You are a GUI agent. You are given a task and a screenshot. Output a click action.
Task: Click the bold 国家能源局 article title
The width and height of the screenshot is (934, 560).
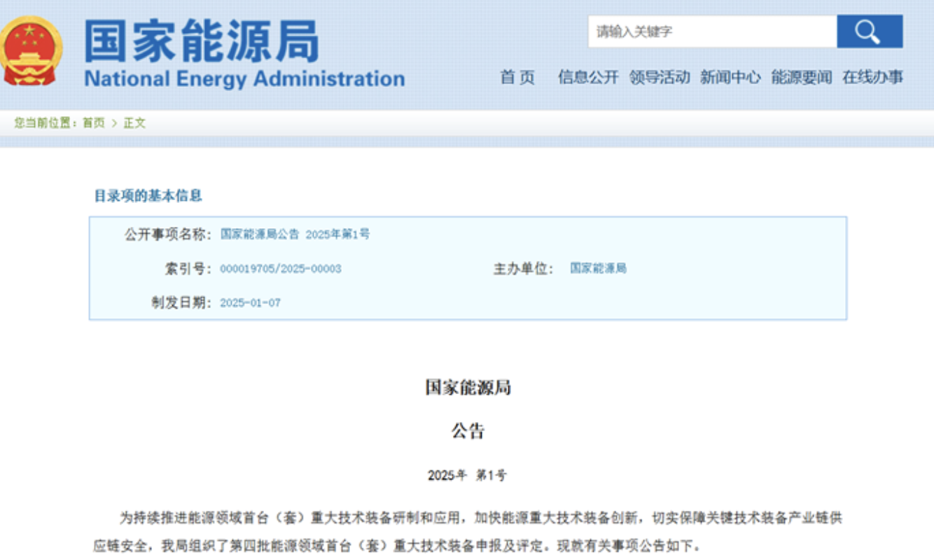[468, 387]
